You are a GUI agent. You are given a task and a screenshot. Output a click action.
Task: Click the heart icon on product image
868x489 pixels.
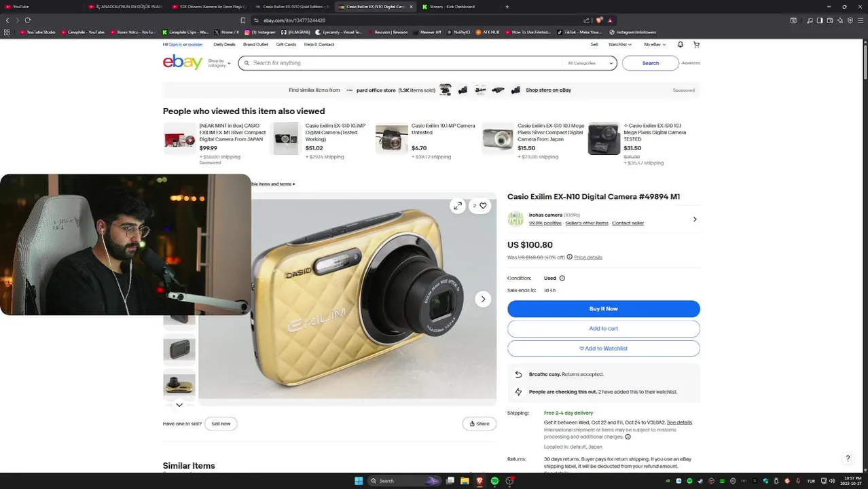coord(483,206)
